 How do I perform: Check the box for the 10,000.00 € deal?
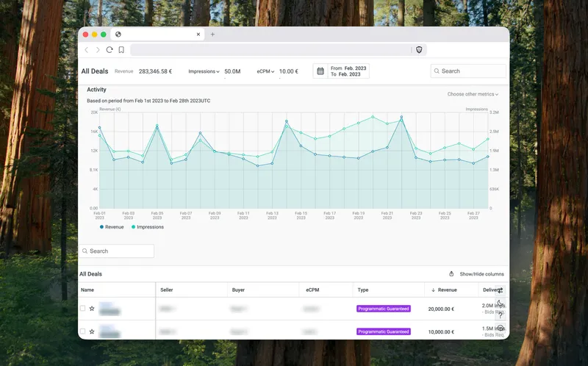(83, 331)
